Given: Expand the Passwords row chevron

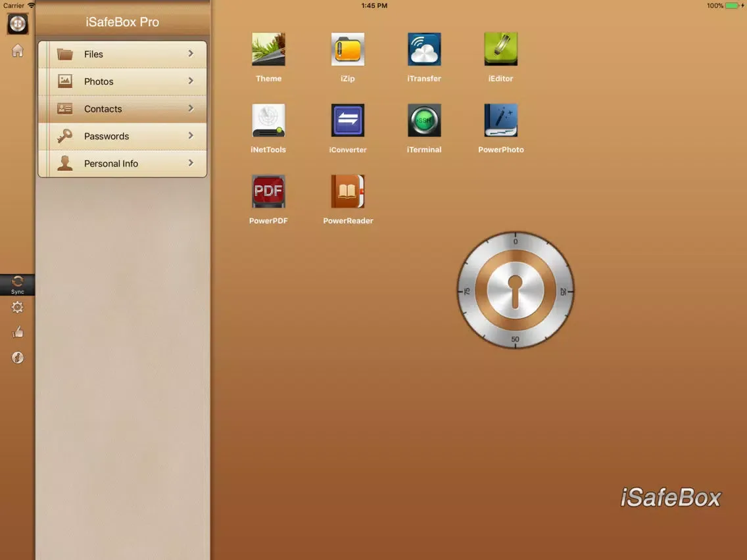Looking at the screenshot, I should [x=191, y=135].
